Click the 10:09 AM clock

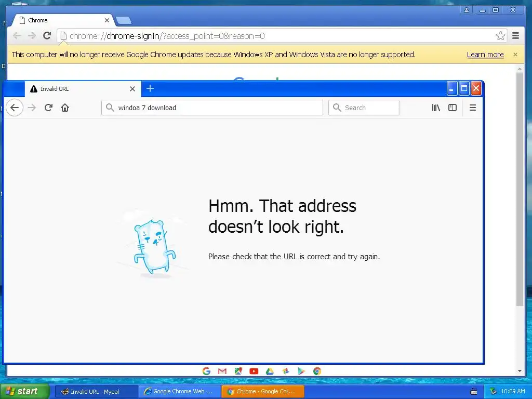pos(513,392)
